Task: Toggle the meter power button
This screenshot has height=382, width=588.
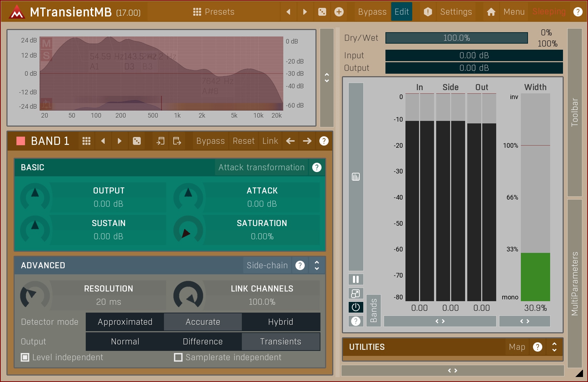Action: tap(356, 307)
